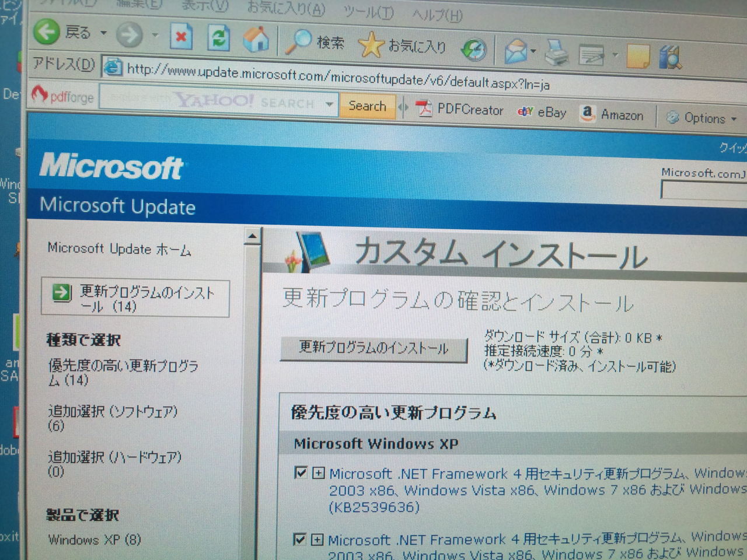Click the Edit page toolbar icon

591,55
